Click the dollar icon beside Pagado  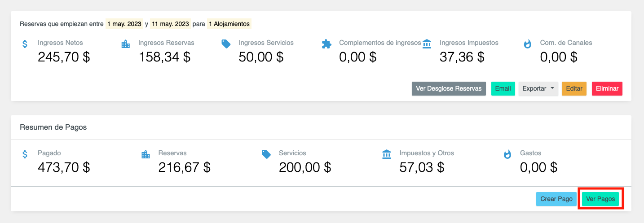coord(25,154)
